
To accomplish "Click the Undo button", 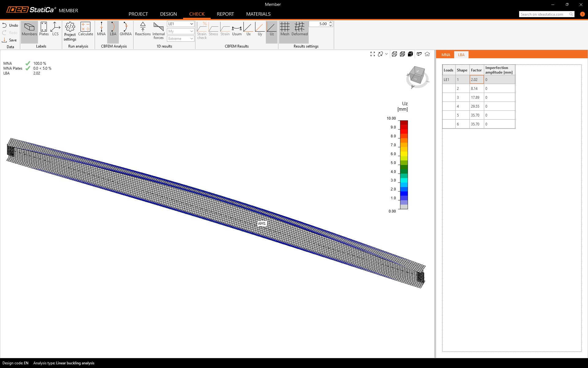I will (10, 25).
